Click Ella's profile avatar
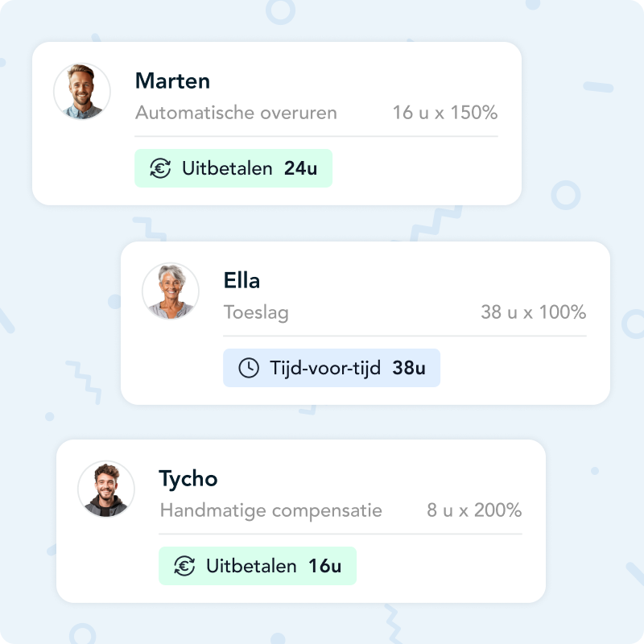 170,291
